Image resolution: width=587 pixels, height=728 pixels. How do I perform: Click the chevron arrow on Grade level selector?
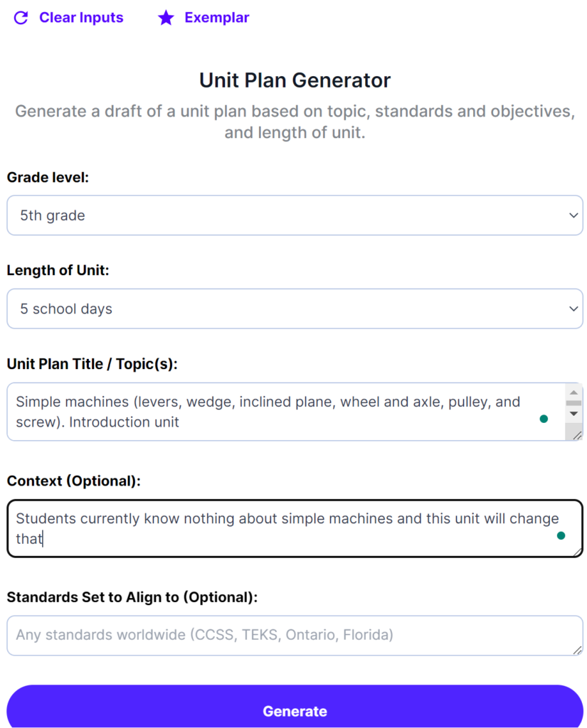574,215
